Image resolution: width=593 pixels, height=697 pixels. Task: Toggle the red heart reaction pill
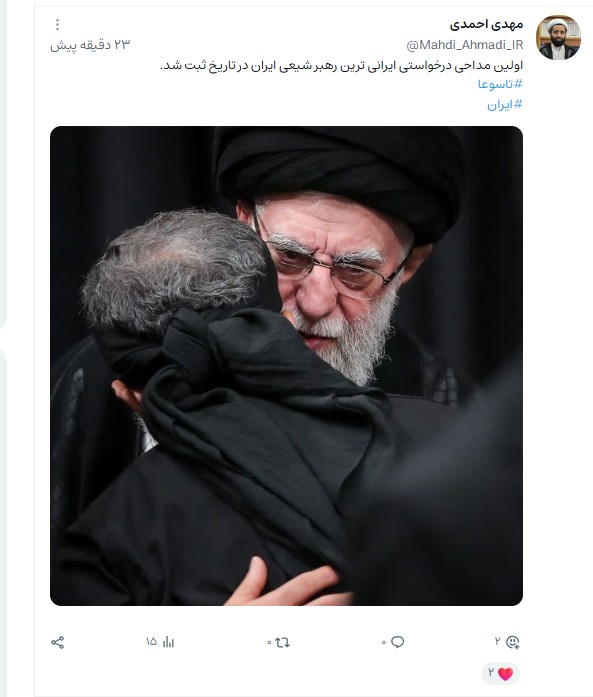(x=501, y=673)
